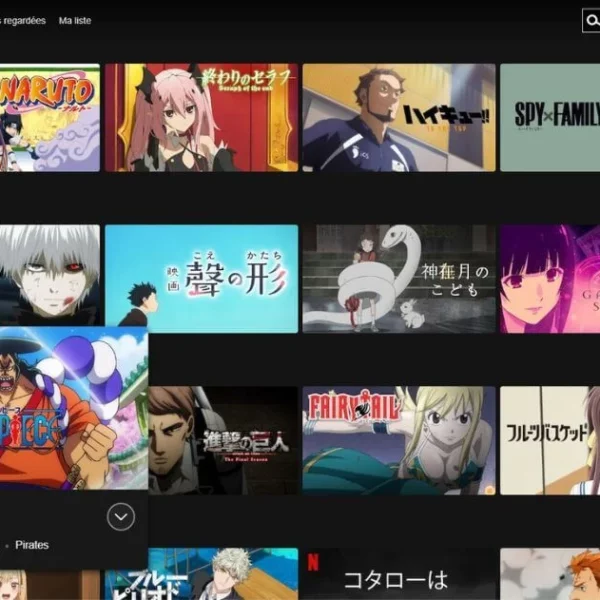Select the Netflix Kotaro thumbnail
The height and width of the screenshot is (600, 600).
click(399, 574)
